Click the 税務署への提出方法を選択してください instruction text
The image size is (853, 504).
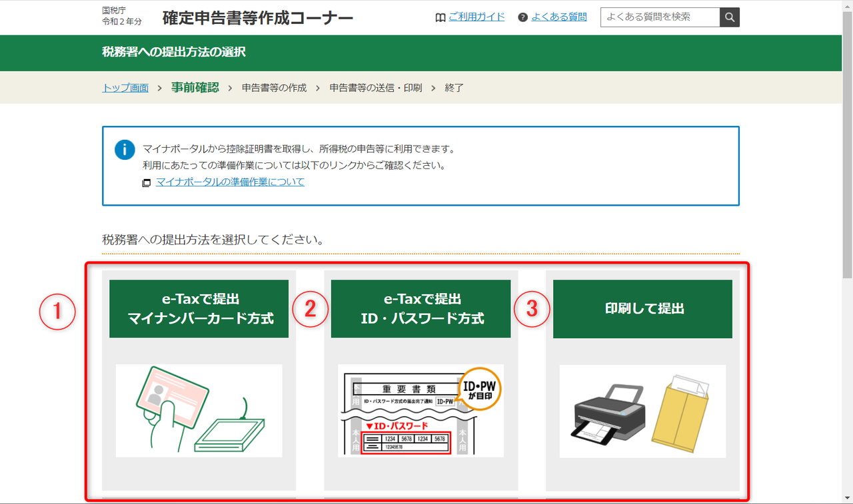point(213,240)
